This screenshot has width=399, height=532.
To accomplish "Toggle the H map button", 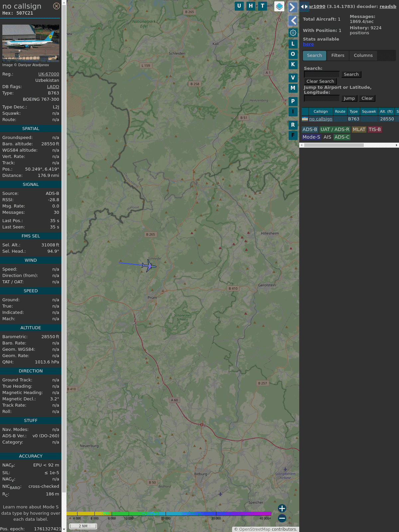I will 251,6.
